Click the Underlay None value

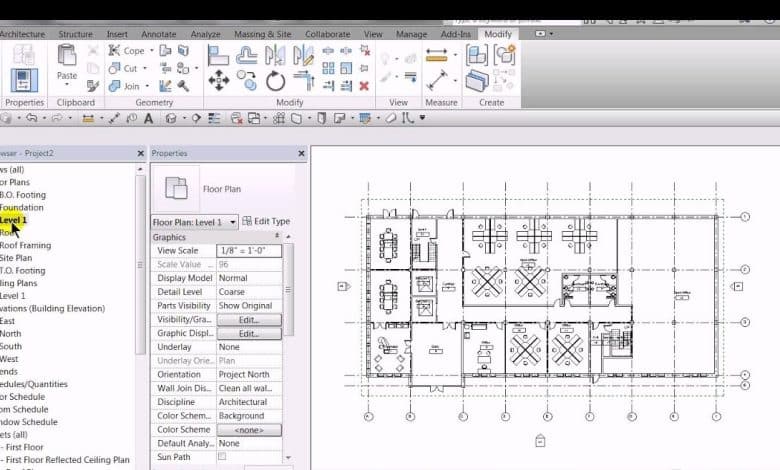(x=249, y=347)
